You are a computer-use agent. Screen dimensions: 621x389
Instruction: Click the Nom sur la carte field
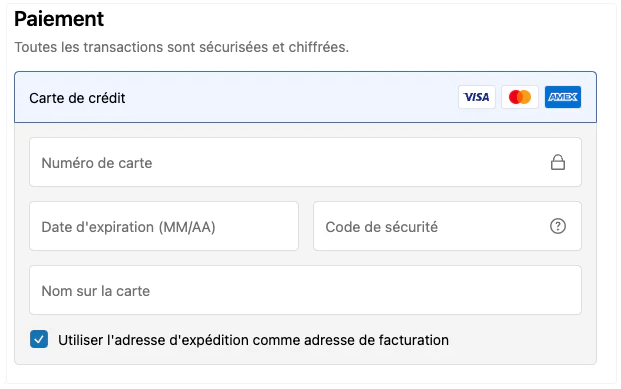305,290
